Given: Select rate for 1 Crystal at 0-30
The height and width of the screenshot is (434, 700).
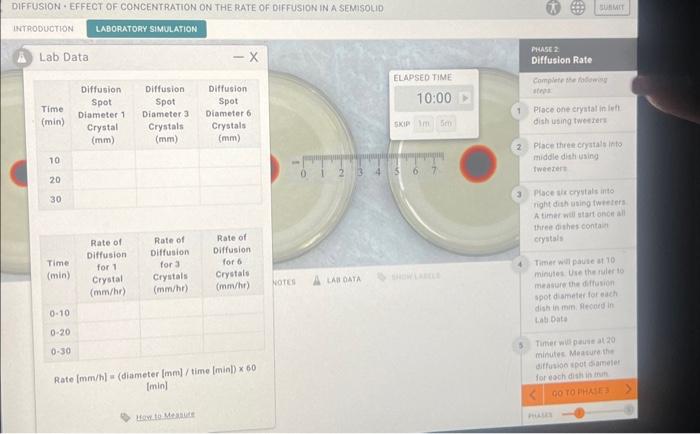Looking at the screenshot, I should (x=109, y=350).
